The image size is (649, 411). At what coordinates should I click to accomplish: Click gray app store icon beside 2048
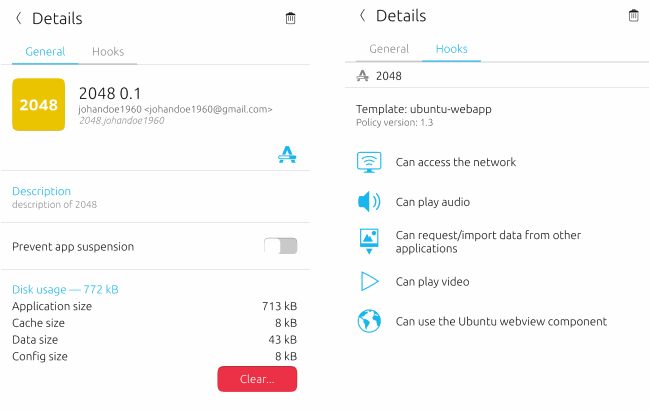pyautogui.click(x=363, y=76)
